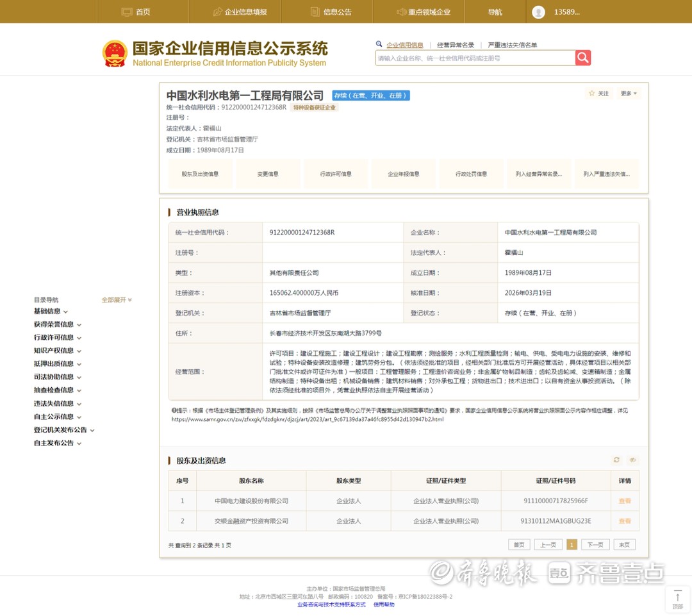Click page 1 pagination button

coord(572,544)
